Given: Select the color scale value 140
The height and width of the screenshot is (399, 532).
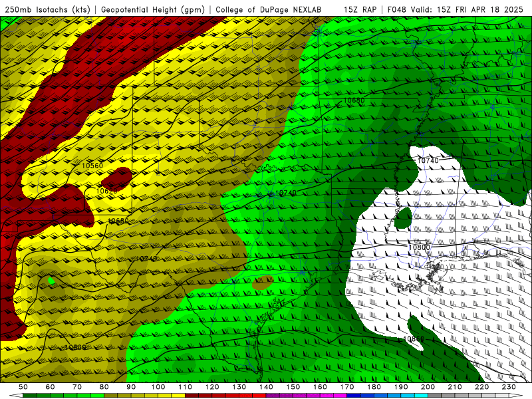Looking at the screenshot, I should [x=266, y=387].
